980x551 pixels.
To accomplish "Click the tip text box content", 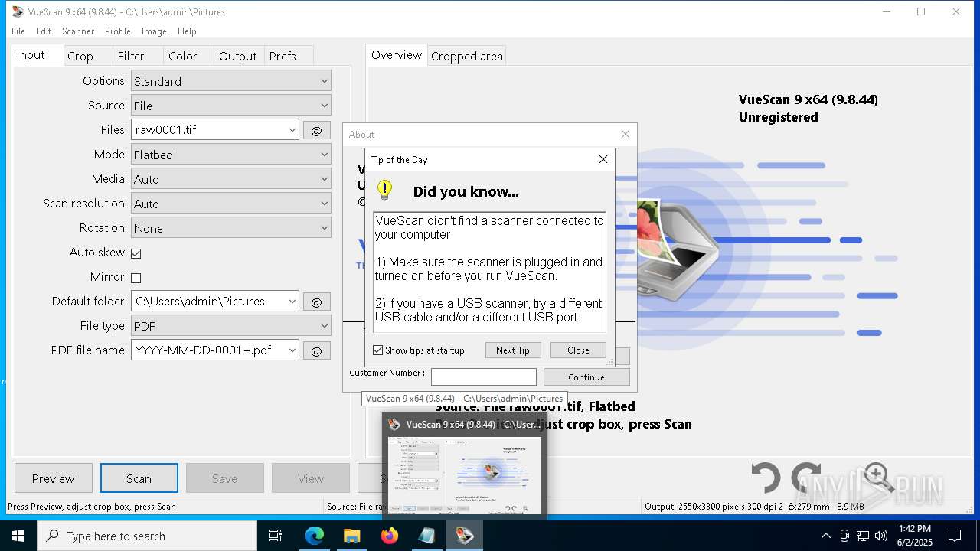I will click(x=489, y=272).
